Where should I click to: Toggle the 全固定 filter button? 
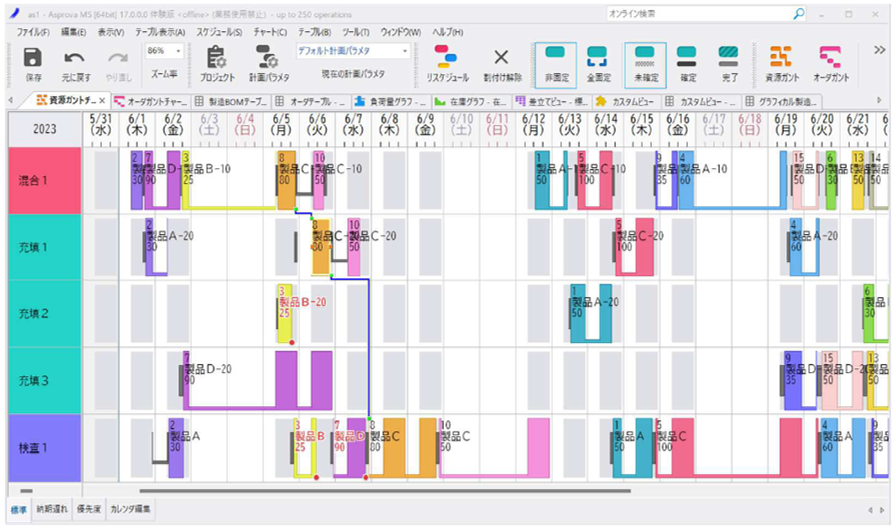[597, 58]
